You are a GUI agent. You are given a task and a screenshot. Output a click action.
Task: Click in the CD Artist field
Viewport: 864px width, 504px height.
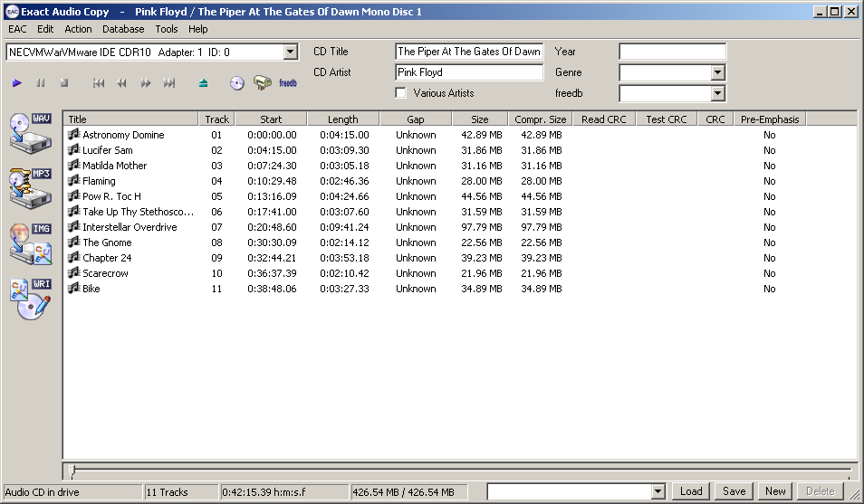[469, 72]
